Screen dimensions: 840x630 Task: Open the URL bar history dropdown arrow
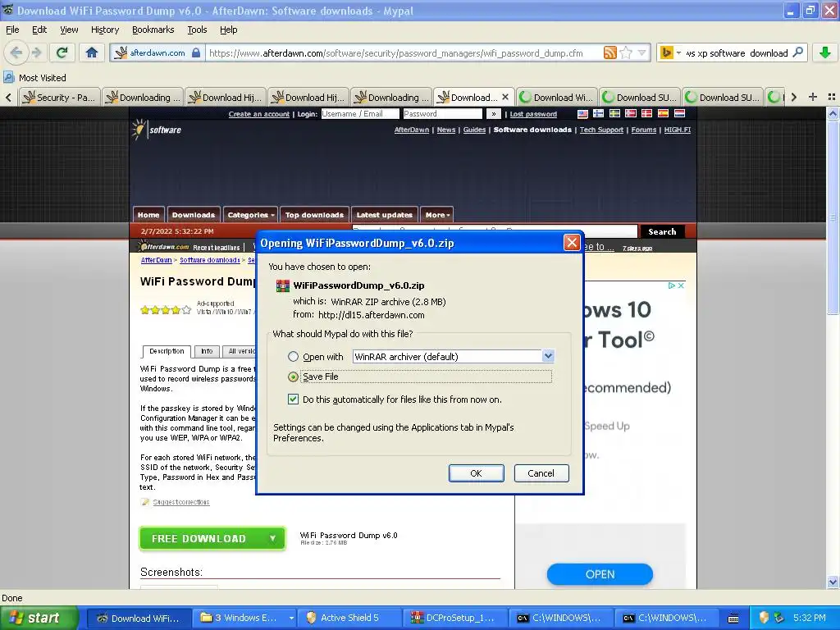tap(641, 52)
